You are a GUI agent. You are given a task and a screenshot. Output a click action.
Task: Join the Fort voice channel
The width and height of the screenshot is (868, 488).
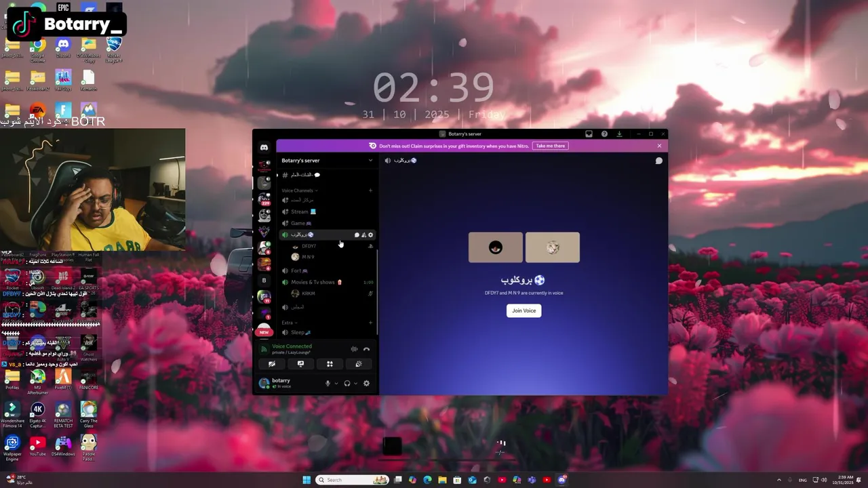328,270
